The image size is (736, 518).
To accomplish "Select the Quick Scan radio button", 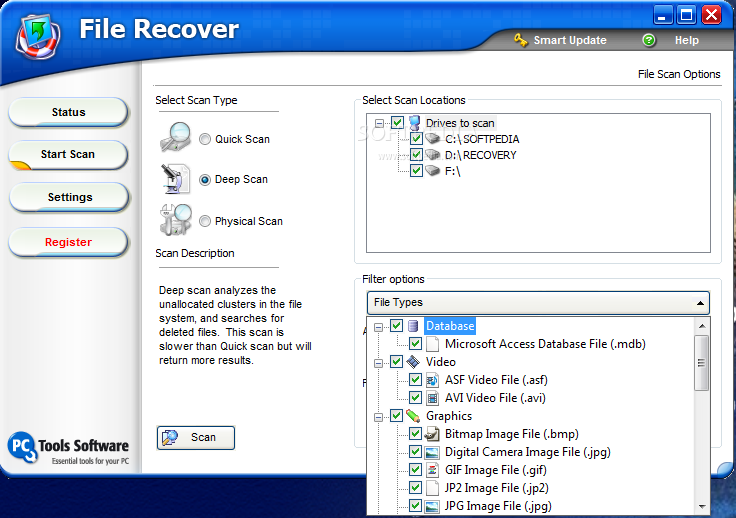I will tap(205, 139).
